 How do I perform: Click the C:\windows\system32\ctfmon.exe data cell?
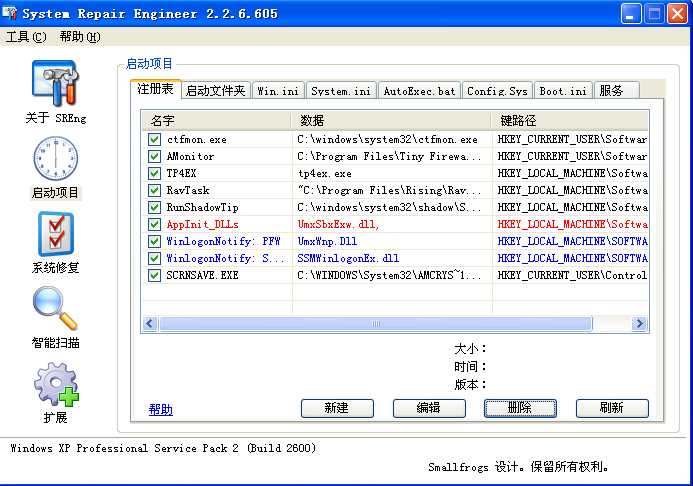tap(388, 140)
